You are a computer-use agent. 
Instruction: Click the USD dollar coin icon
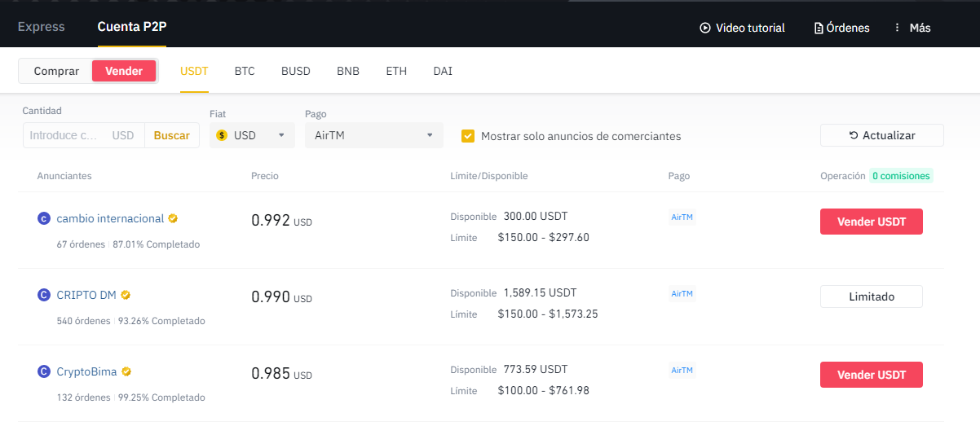click(222, 135)
